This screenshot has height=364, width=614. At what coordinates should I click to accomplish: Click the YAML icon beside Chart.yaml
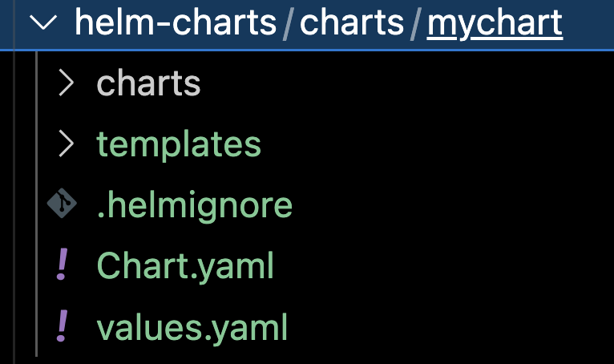click(x=63, y=266)
